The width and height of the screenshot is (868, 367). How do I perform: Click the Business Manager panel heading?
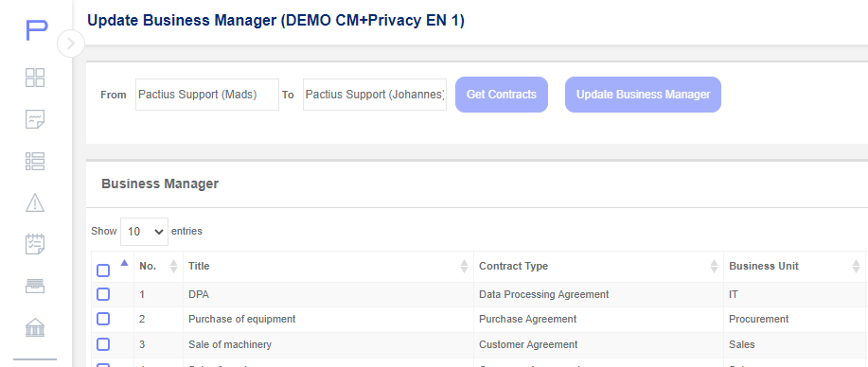(160, 183)
